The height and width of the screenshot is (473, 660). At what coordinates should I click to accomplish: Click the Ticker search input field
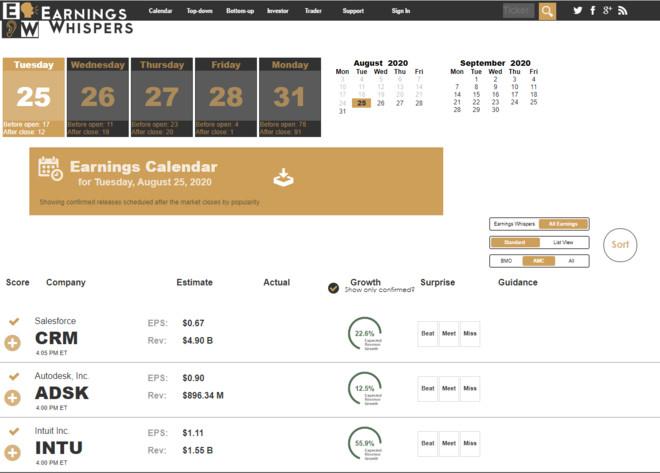pos(519,11)
